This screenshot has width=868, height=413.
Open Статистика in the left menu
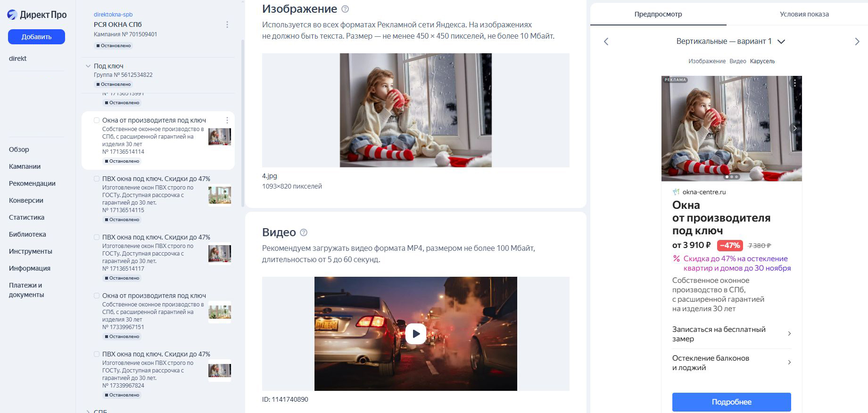click(26, 217)
